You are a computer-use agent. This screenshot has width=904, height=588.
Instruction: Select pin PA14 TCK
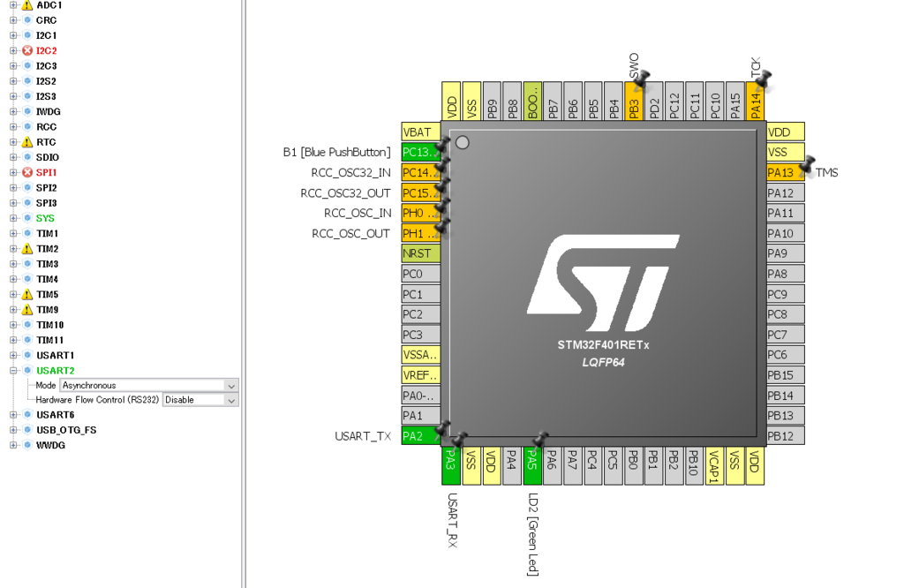click(756, 101)
